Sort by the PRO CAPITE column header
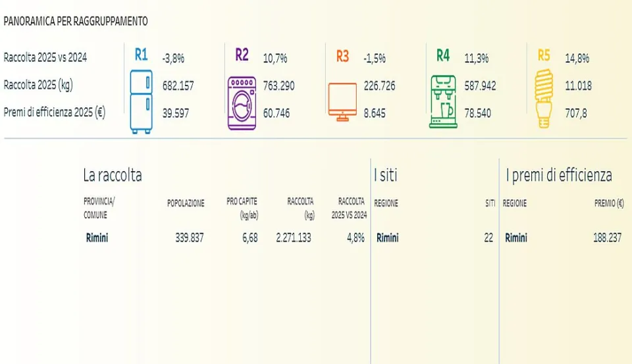This screenshot has height=364, width=632. click(242, 207)
